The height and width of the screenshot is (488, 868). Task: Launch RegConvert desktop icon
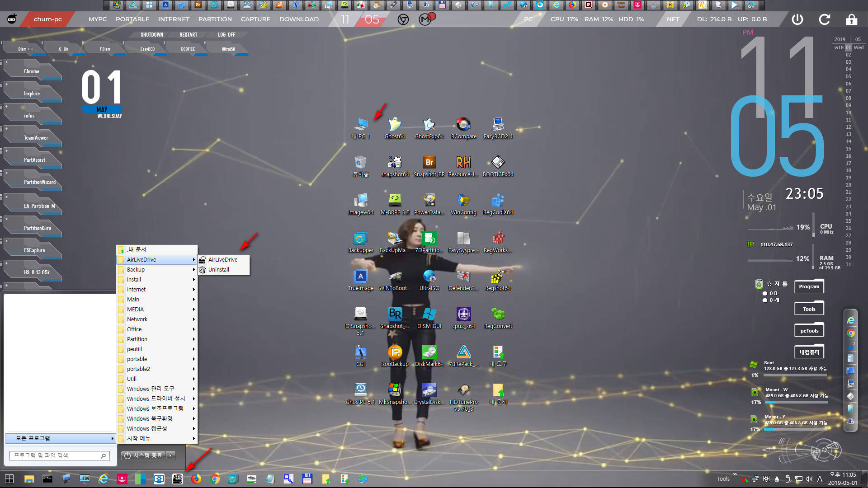tap(498, 318)
